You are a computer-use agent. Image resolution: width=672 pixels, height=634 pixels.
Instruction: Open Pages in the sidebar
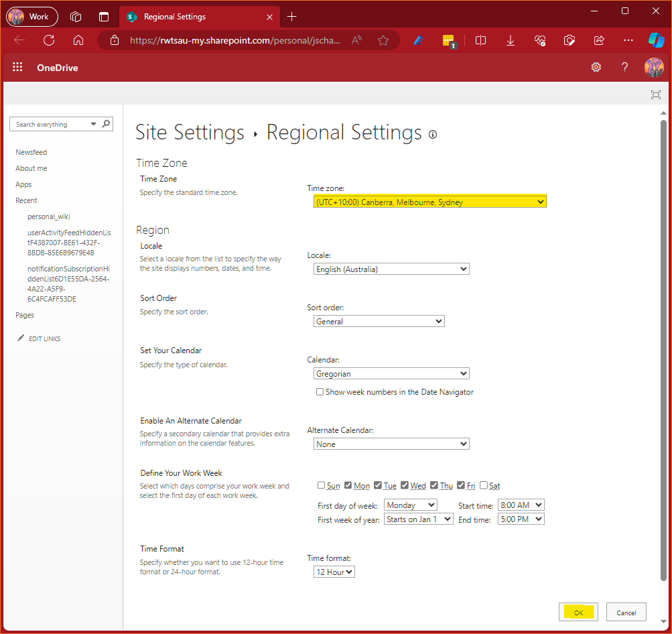point(24,315)
